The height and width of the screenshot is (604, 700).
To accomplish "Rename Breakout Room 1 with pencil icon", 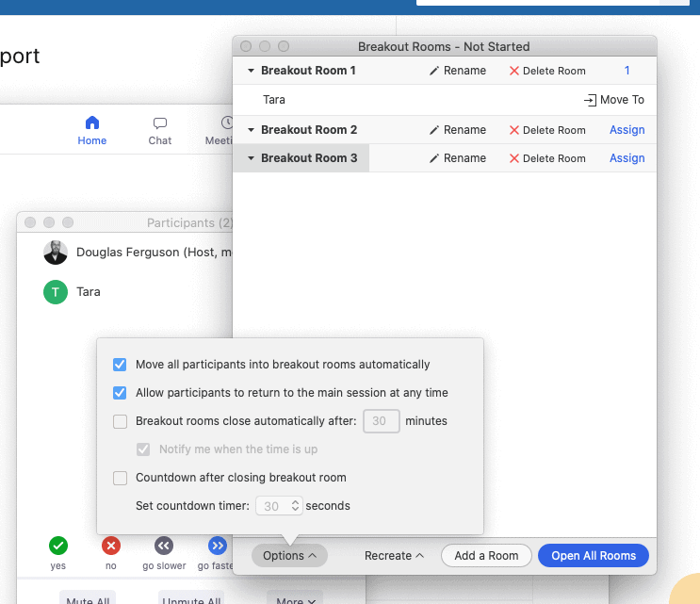I will point(434,71).
